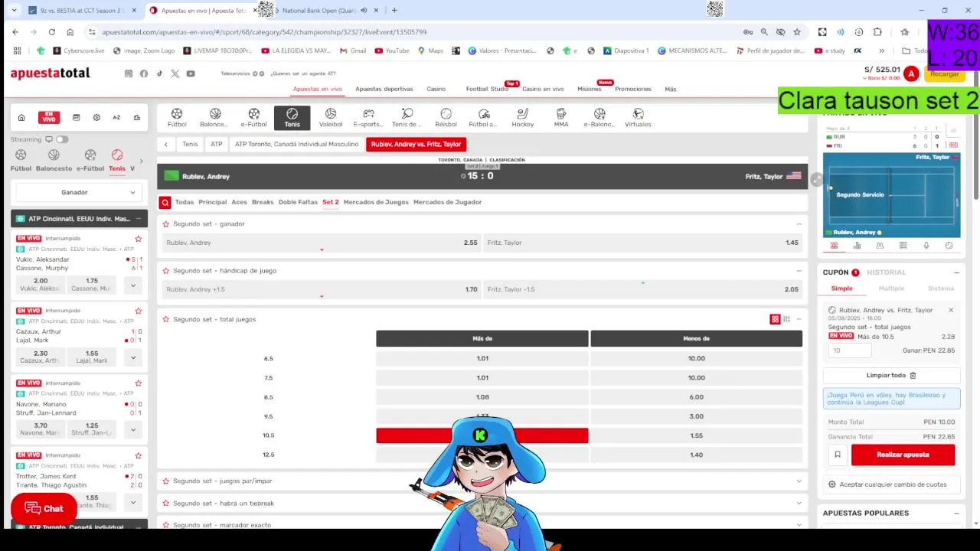Open the Instagram social link in header
The width and height of the screenshot is (980, 551).
tap(129, 73)
